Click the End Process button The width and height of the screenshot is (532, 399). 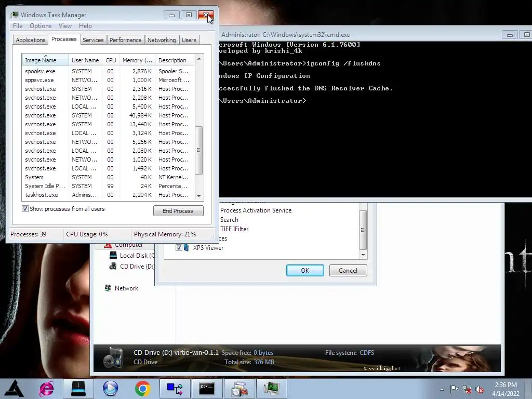(x=178, y=211)
